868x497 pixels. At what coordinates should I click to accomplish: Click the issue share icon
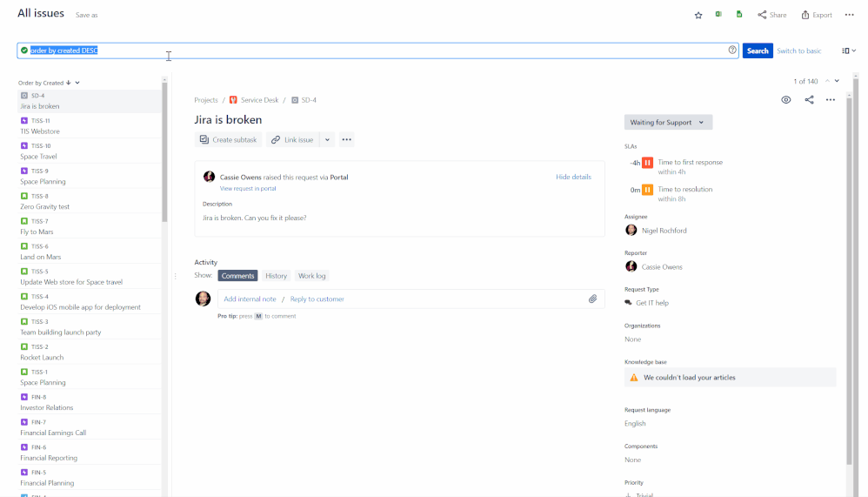tap(810, 100)
